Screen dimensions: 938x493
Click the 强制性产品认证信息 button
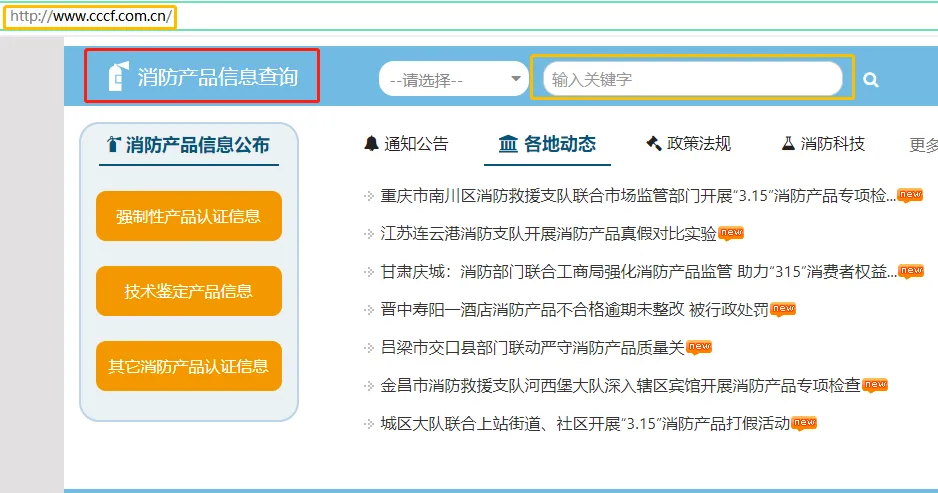coord(189,216)
